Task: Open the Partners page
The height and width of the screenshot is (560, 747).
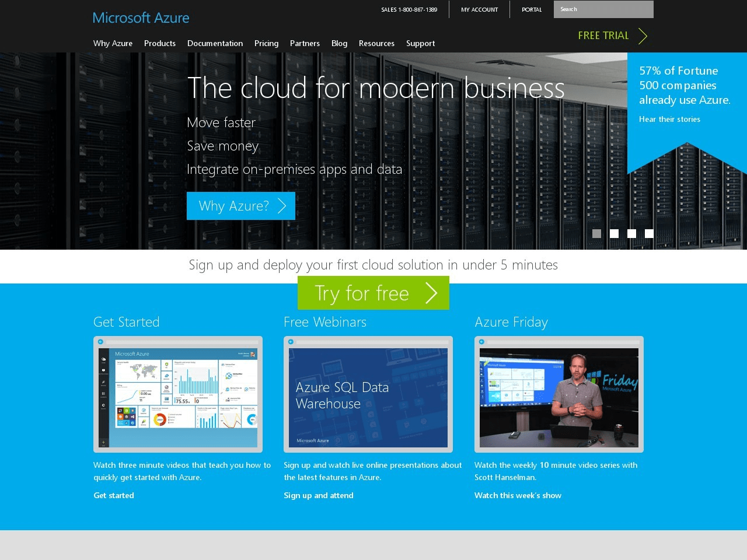Action: coord(305,43)
